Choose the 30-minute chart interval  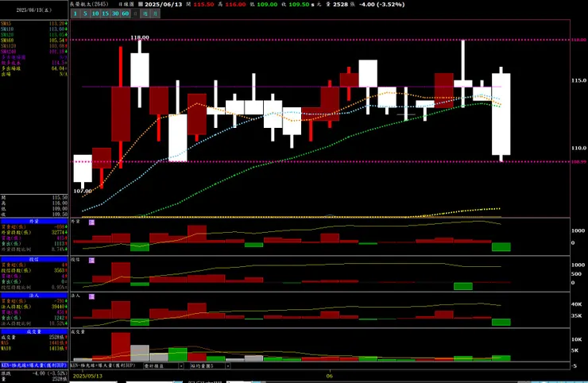(x=115, y=14)
